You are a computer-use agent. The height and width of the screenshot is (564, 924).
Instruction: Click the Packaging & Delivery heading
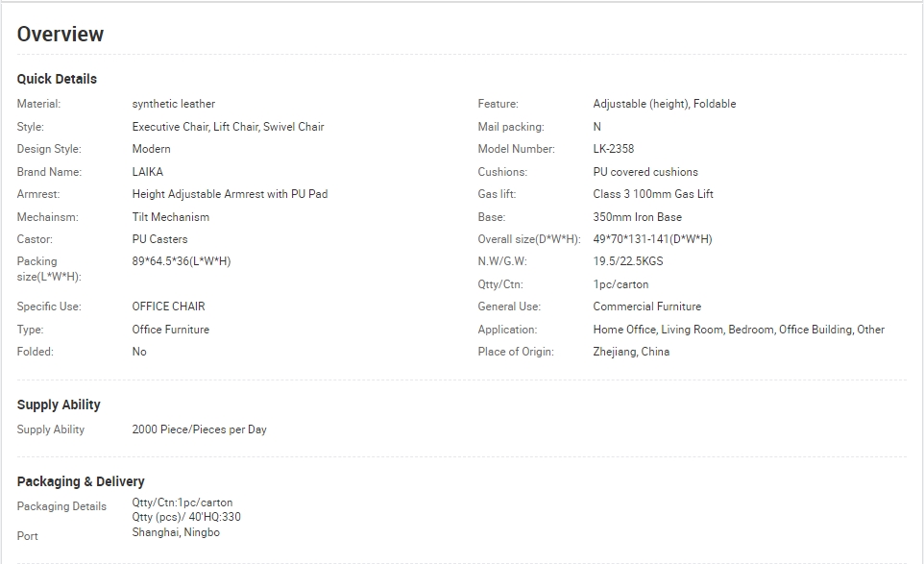(81, 481)
